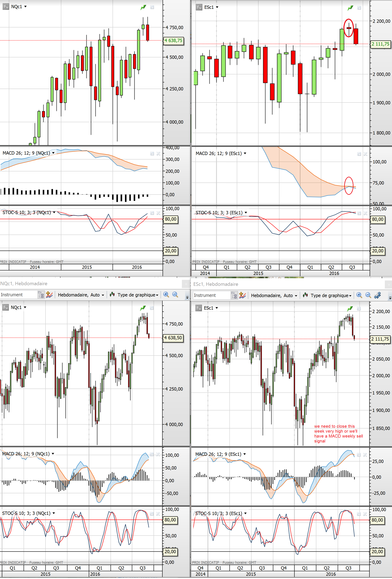Click the candlestick icon beside NQc1 Type de graphique
The width and height of the screenshot is (392, 579).
112,295
